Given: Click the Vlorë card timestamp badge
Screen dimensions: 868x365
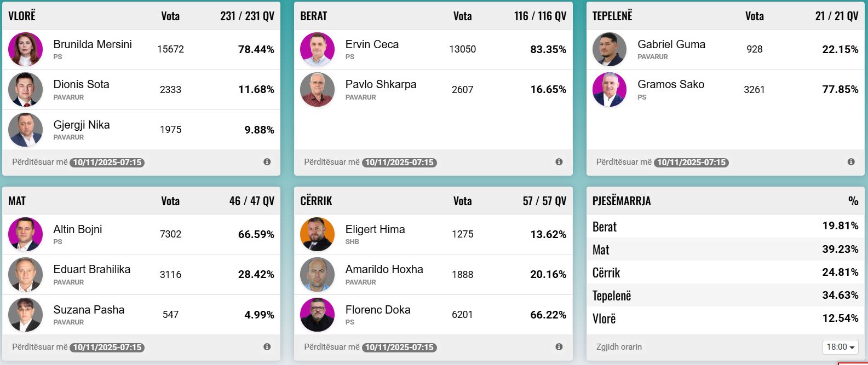Looking at the screenshot, I should click(x=107, y=163).
